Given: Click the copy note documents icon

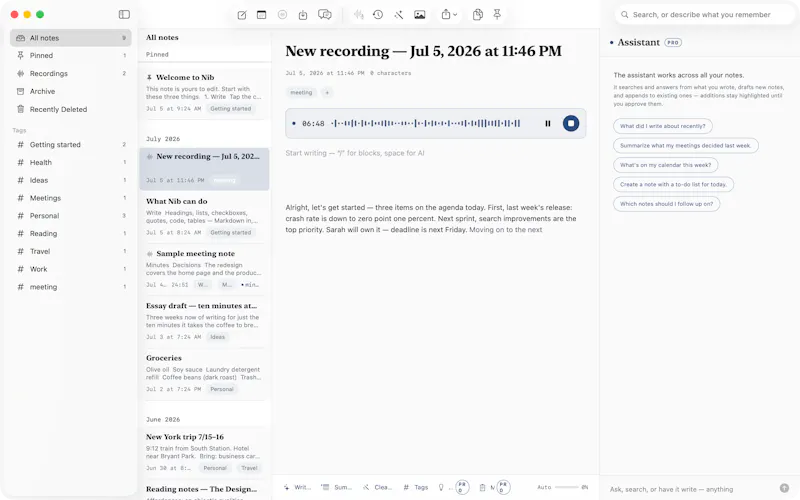Looking at the screenshot, I should pos(478,15).
